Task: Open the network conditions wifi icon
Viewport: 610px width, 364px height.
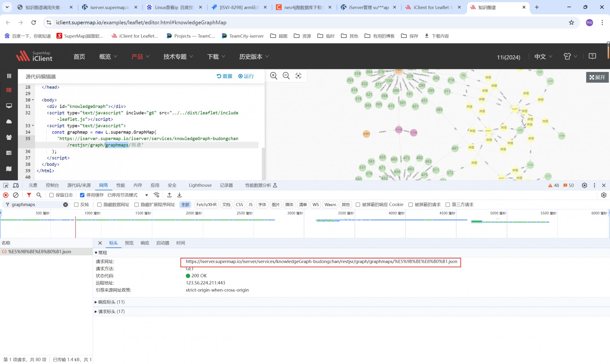Action: [156, 195]
